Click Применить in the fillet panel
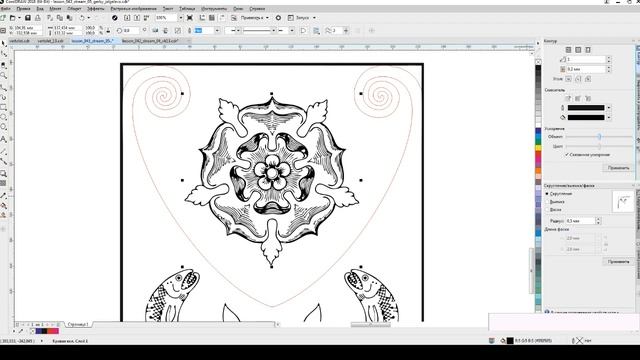Viewport: 640px width, 360px height. coord(618,262)
